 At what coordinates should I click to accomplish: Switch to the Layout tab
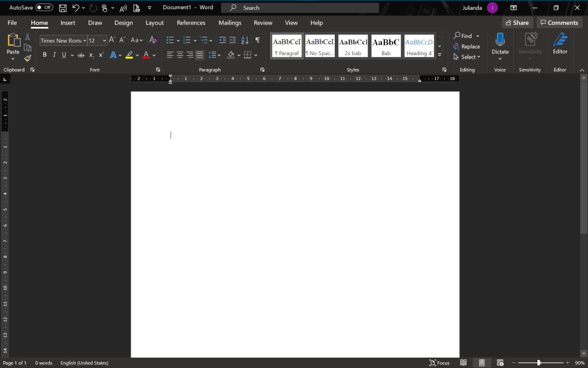click(154, 23)
